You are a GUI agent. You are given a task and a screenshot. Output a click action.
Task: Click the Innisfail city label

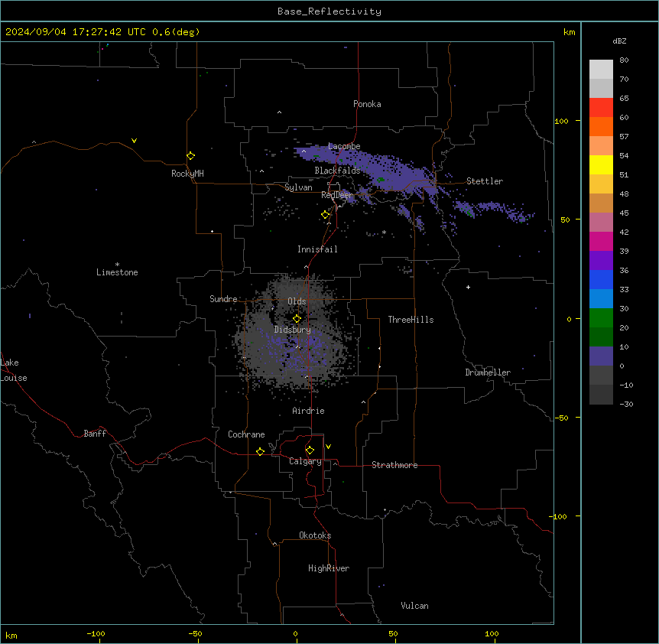point(317,249)
